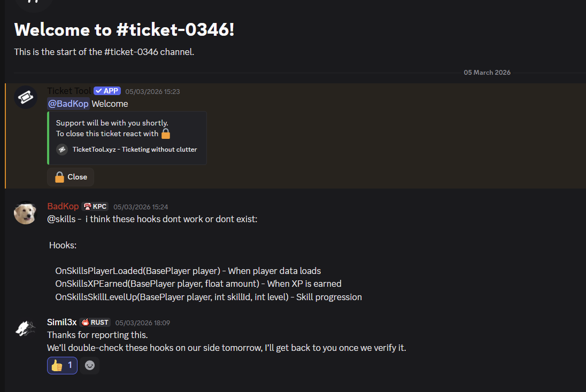Click the lock emoji on the Close button

point(58,176)
